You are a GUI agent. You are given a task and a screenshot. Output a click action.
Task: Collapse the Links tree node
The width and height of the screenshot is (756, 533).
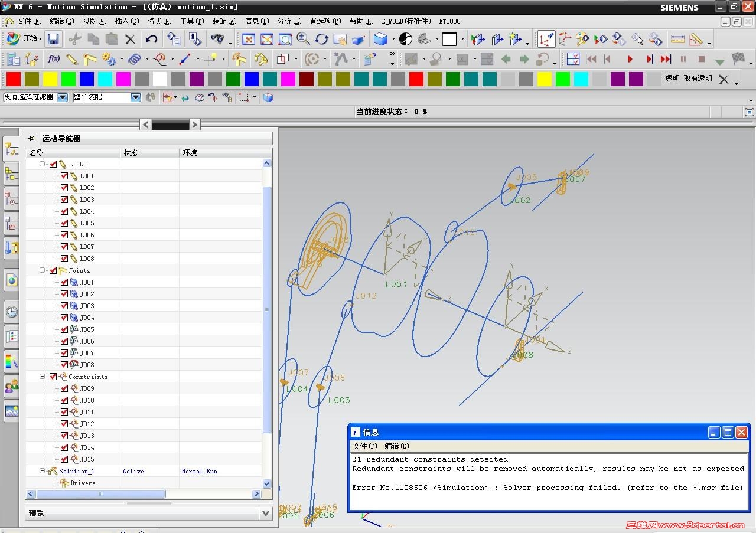(x=43, y=164)
